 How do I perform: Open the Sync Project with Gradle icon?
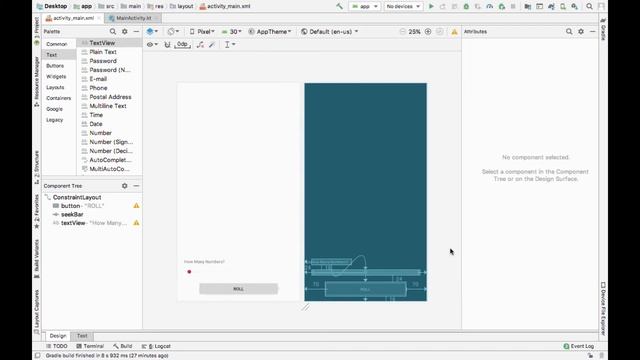click(x=551, y=7)
